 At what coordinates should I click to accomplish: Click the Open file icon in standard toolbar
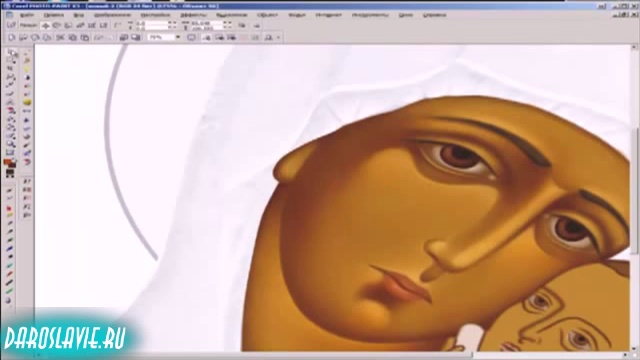(23, 38)
